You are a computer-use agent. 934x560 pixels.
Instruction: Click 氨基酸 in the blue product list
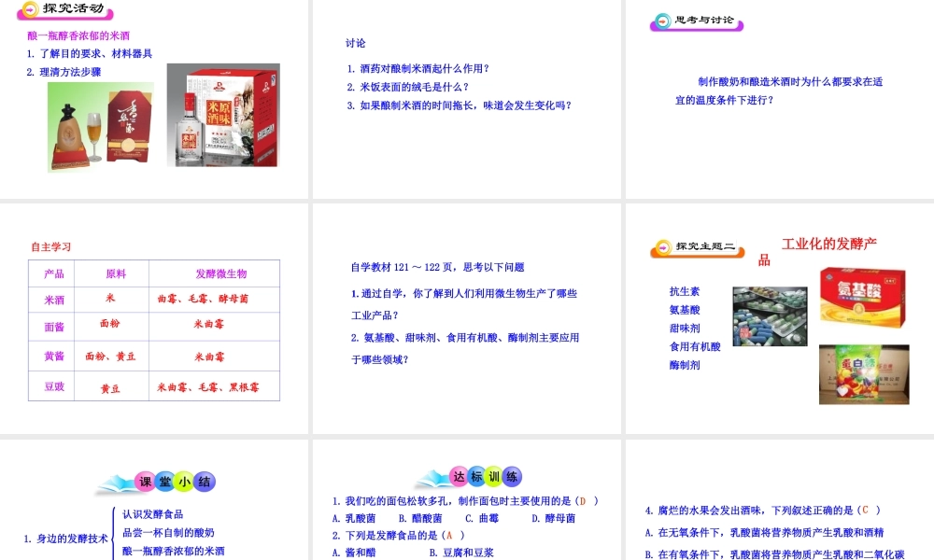click(685, 310)
